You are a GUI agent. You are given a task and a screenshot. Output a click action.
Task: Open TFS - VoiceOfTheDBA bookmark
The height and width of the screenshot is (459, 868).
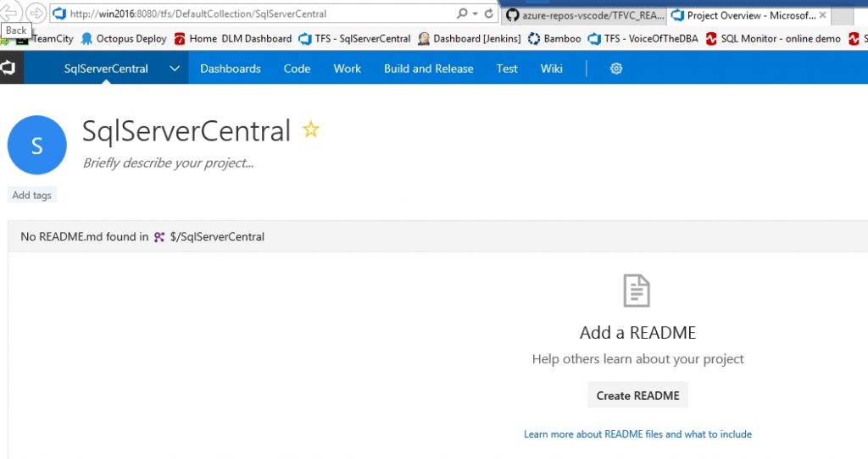643,39
